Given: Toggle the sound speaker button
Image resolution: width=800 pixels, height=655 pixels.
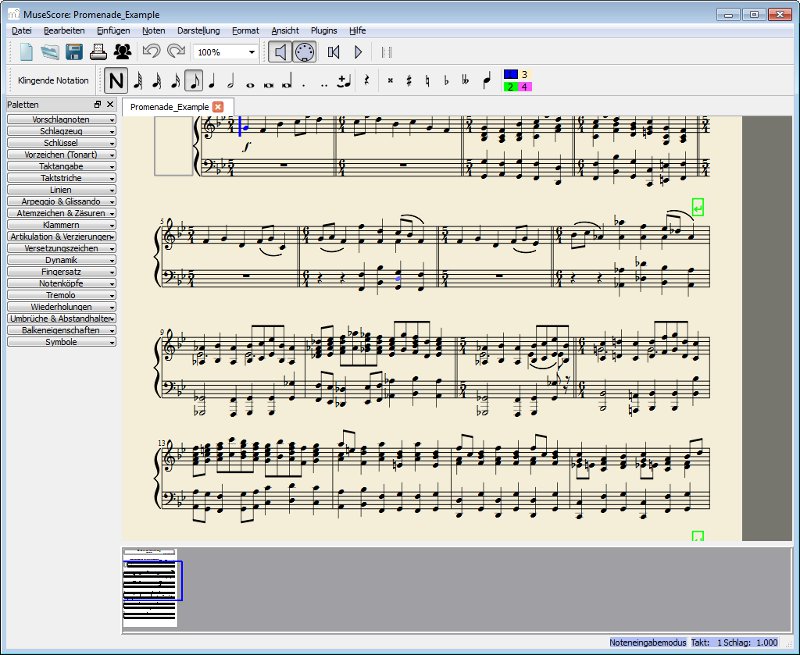Looking at the screenshot, I should tap(280, 52).
